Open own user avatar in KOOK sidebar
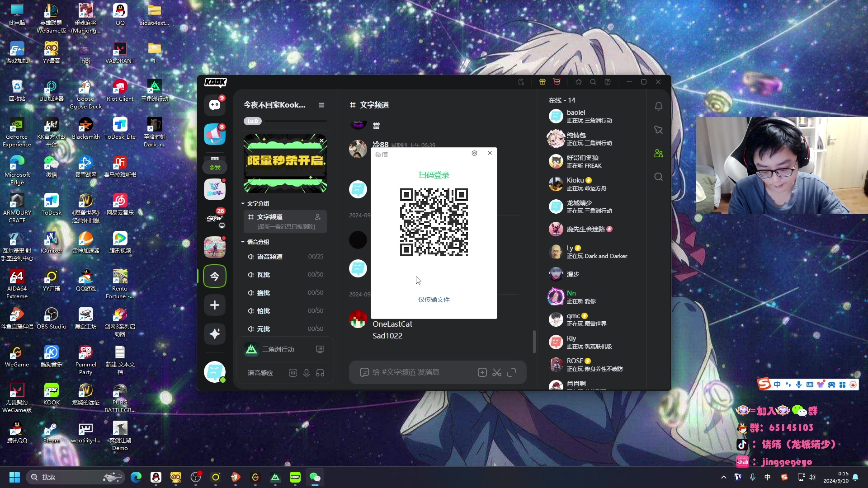This screenshot has height=488, width=868. pyautogui.click(x=215, y=372)
